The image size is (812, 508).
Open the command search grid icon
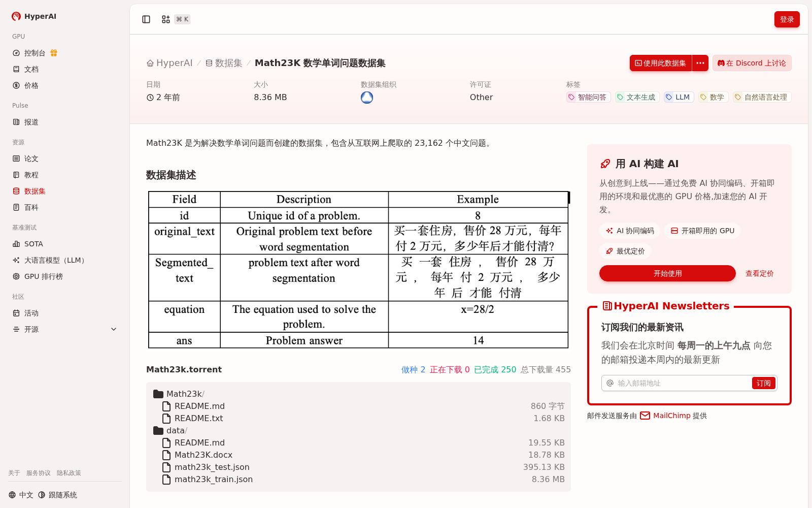coord(166,19)
